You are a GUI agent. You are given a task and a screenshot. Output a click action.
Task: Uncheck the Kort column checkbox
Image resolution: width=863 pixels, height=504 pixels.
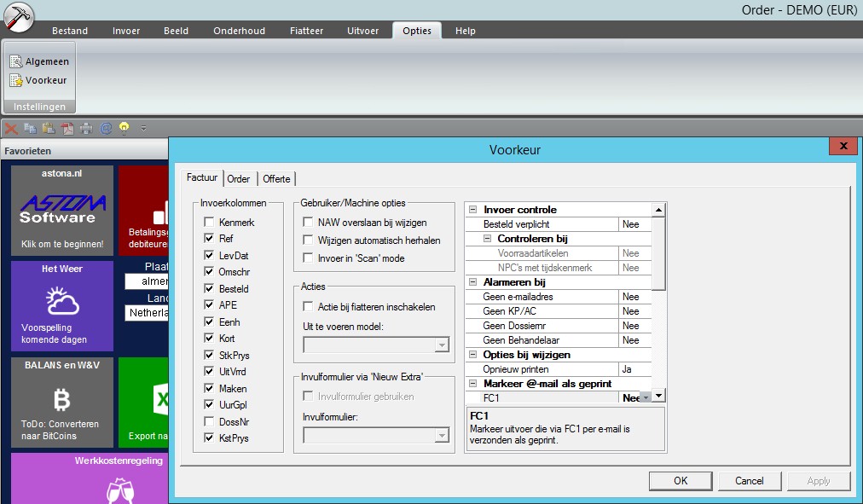point(209,339)
